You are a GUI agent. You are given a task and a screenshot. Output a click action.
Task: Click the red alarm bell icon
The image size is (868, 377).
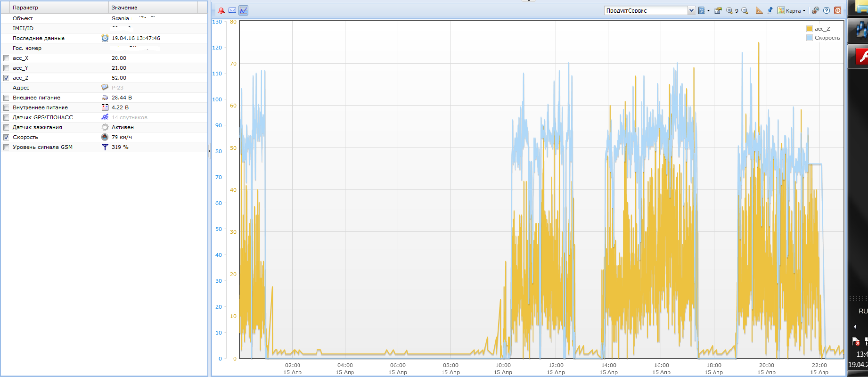tap(221, 10)
